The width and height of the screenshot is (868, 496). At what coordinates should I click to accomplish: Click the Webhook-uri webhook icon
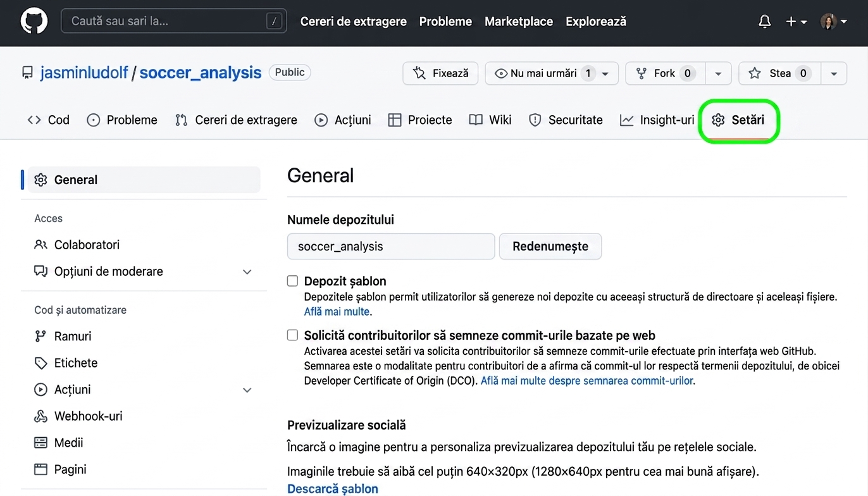click(40, 416)
